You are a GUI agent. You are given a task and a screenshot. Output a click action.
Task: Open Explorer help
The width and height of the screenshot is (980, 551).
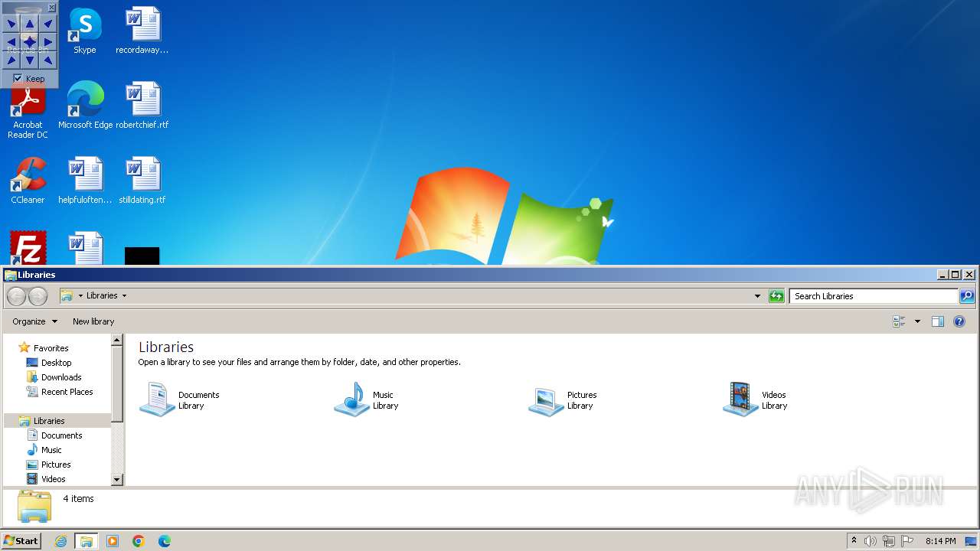[x=959, y=321]
